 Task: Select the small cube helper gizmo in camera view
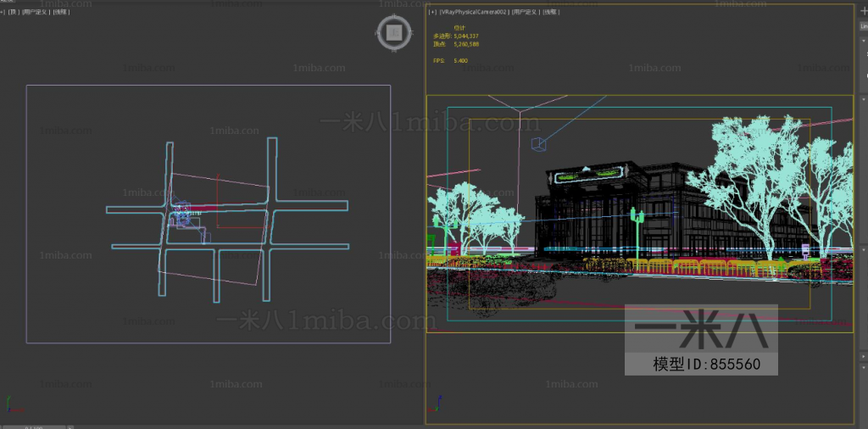[x=537, y=144]
